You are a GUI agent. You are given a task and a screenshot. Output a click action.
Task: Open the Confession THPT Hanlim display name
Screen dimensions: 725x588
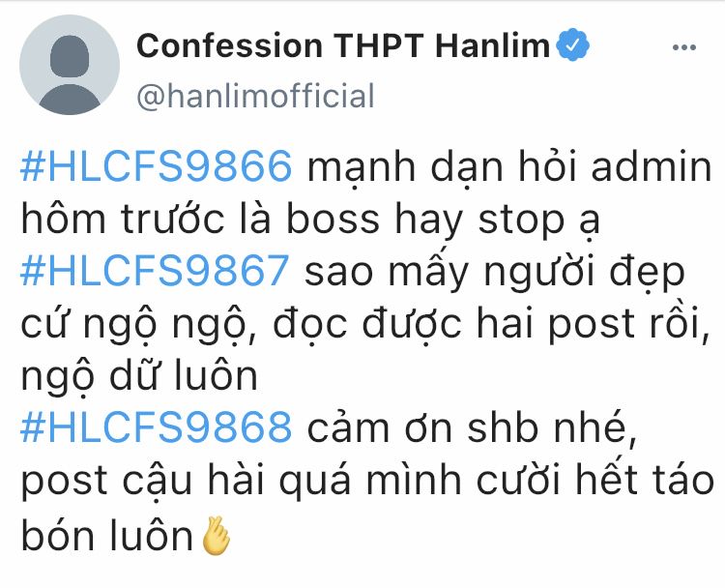343,45
